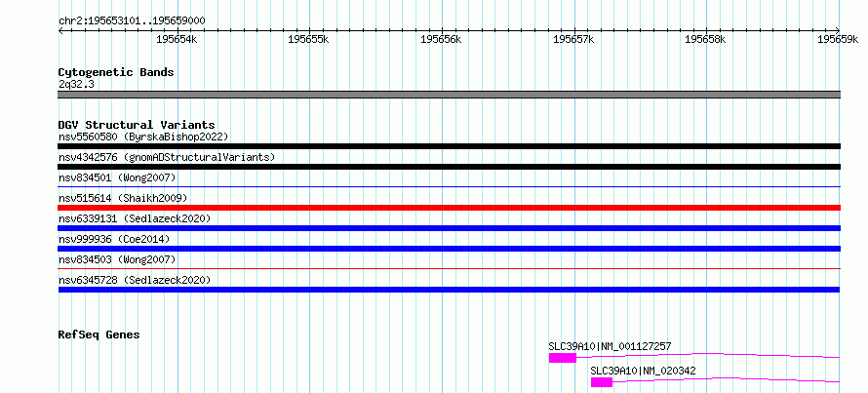This screenshot has width=868, height=393.
Task: Click the 195658k ruler position
Action: 706,39
